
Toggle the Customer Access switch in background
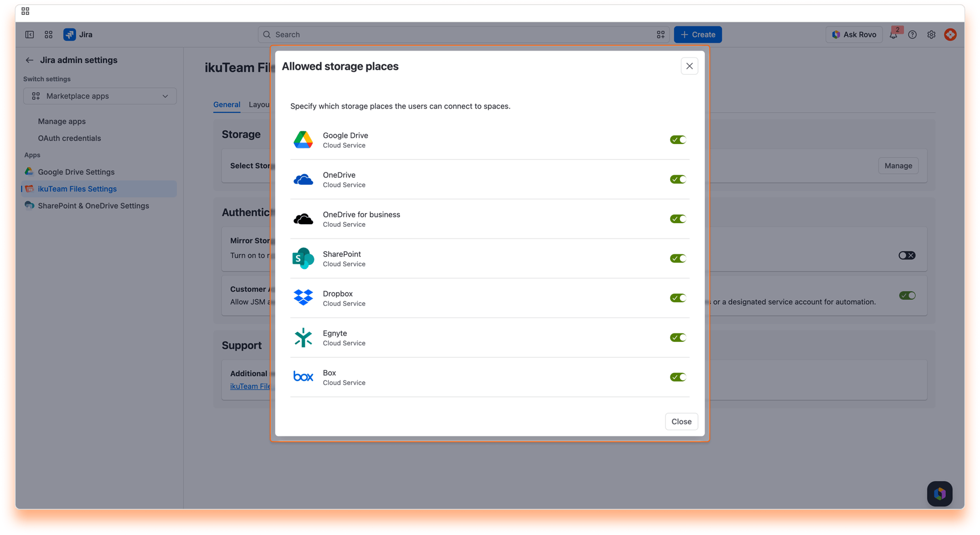pyautogui.click(x=907, y=295)
